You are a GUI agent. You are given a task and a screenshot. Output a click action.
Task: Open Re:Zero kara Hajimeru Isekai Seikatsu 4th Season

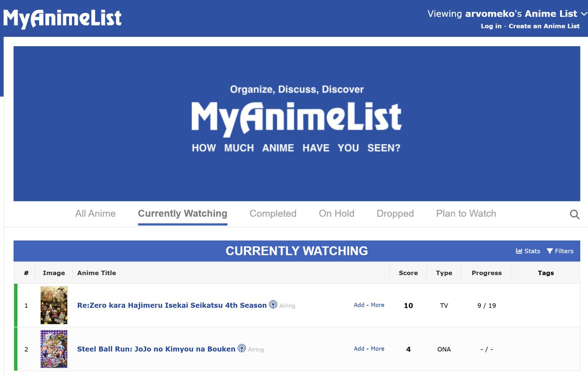click(172, 305)
